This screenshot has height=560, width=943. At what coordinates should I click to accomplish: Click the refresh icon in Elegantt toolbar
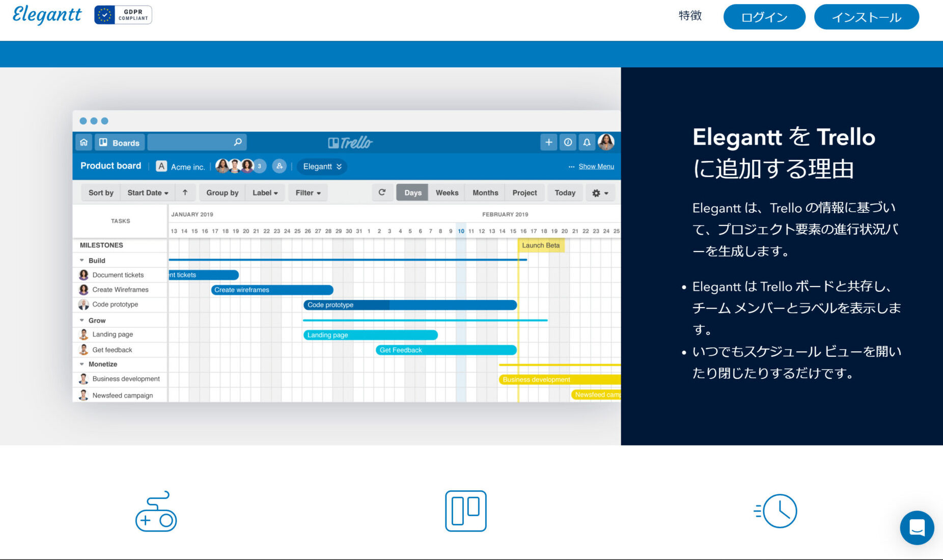click(x=382, y=192)
